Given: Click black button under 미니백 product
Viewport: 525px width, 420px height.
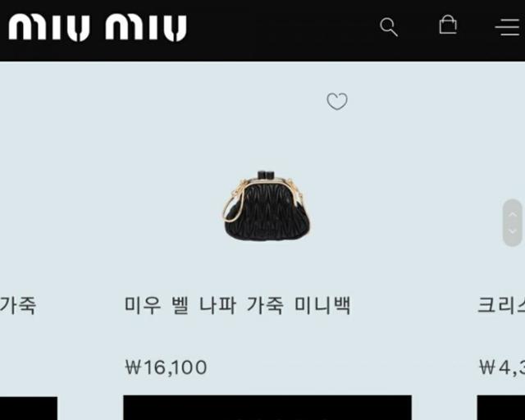Looking at the screenshot, I should pyautogui.click(x=267, y=408).
